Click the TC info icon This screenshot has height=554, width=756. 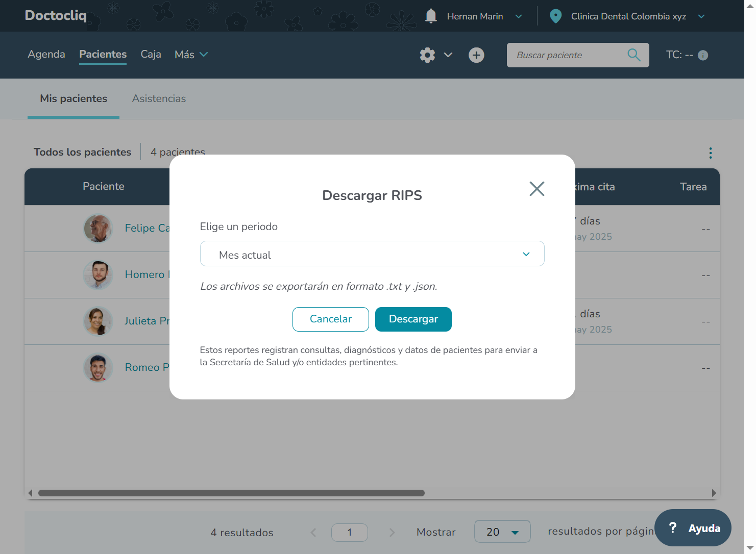pos(703,56)
